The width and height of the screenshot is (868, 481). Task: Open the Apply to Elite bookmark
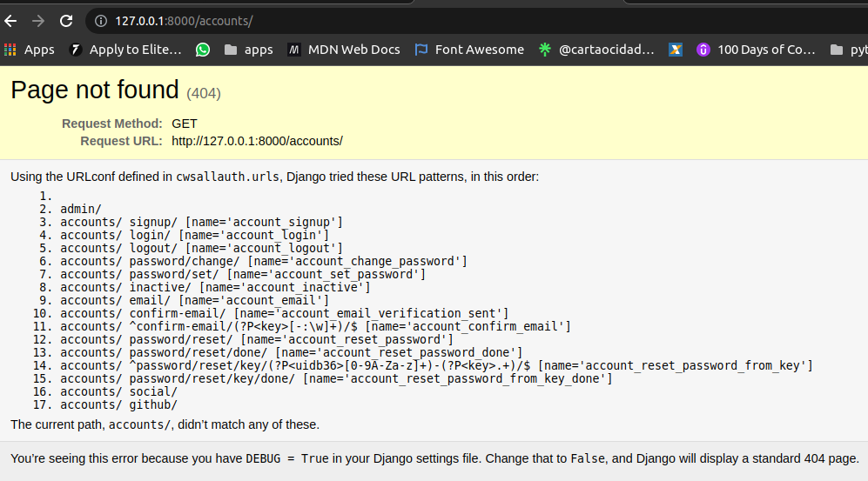pyautogui.click(x=125, y=50)
